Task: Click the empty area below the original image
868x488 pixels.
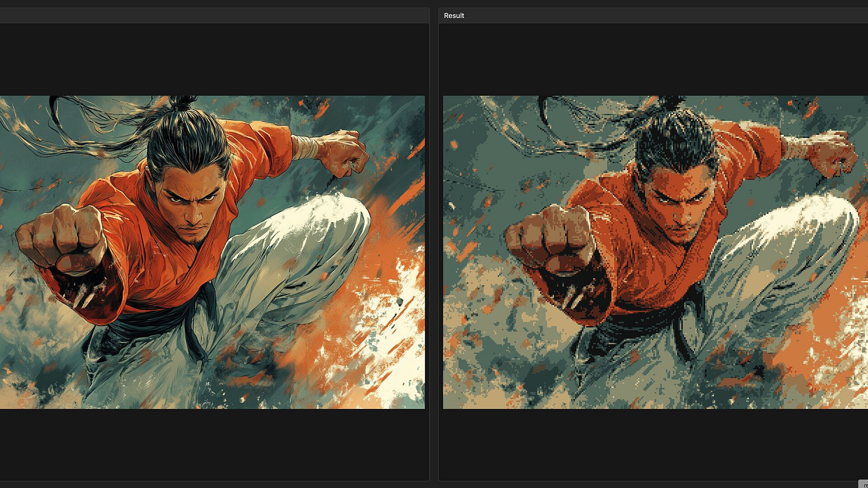Action: coord(212,445)
